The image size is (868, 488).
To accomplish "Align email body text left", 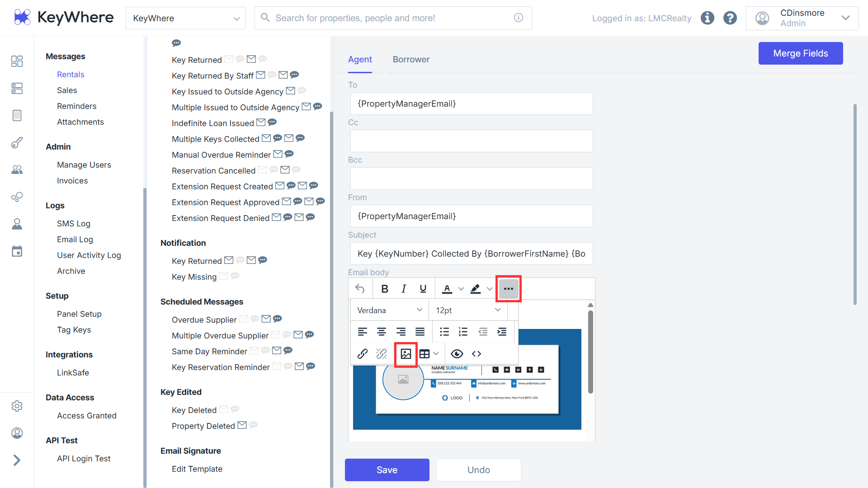I will click(x=363, y=332).
